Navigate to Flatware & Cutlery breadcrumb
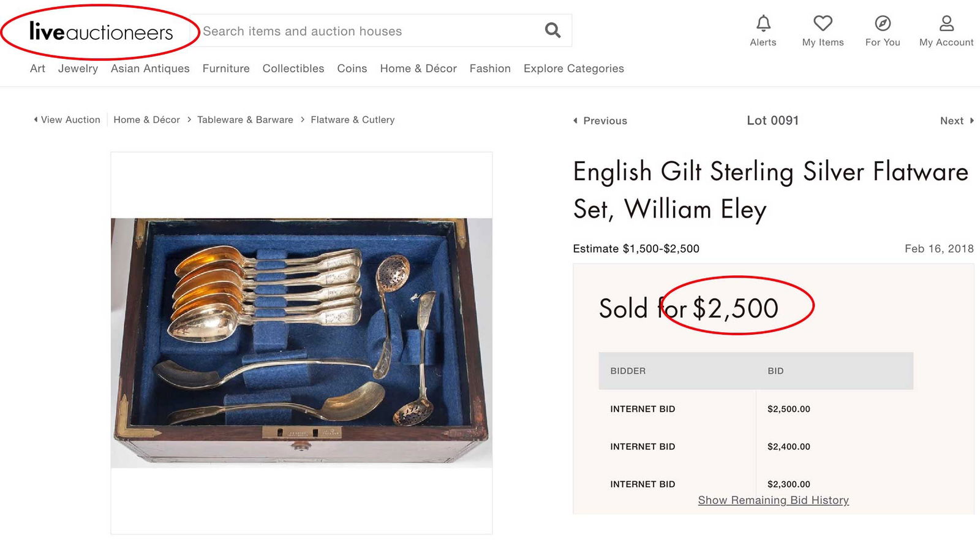The width and height of the screenshot is (980, 545). [352, 120]
